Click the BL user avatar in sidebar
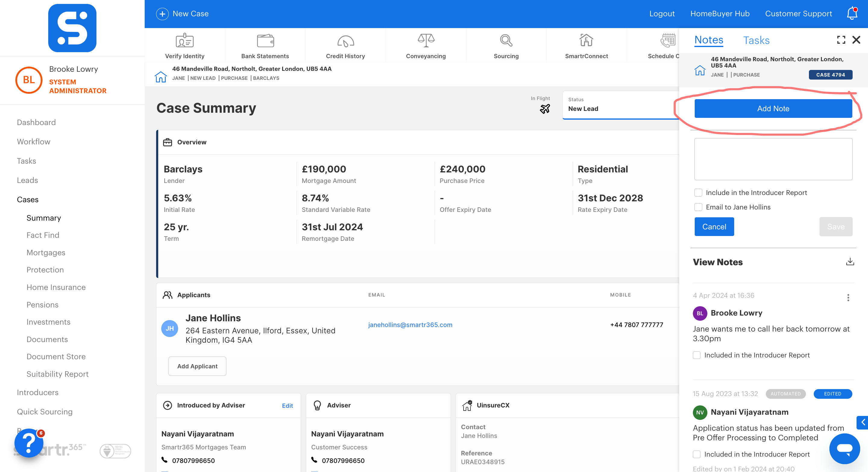This screenshot has height=472, width=868. pos(29,80)
